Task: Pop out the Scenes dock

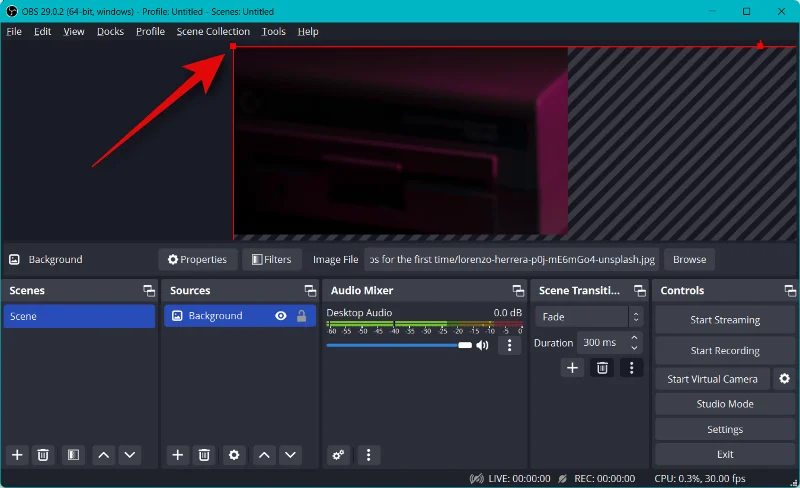Action: click(149, 291)
